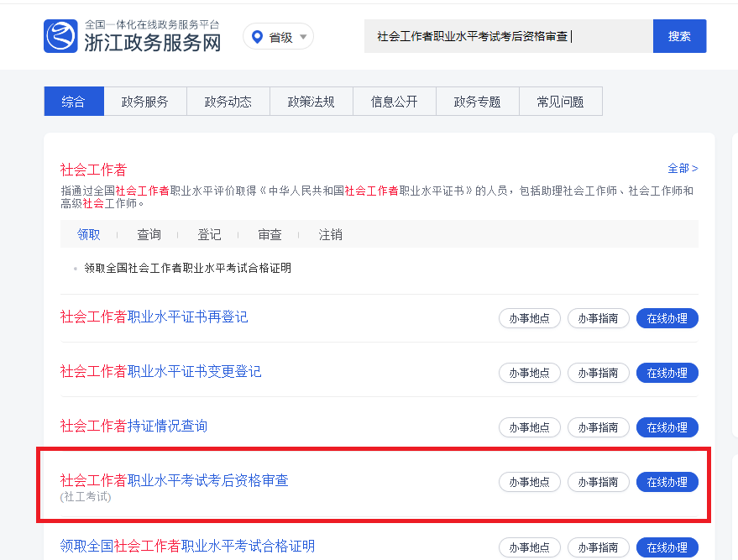Image resolution: width=738 pixels, height=560 pixels.
Task: Select the 注销 sub-tab
Action: [x=330, y=234]
